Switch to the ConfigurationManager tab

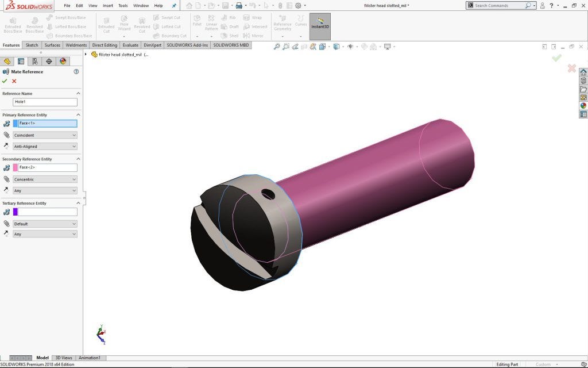click(x=35, y=61)
